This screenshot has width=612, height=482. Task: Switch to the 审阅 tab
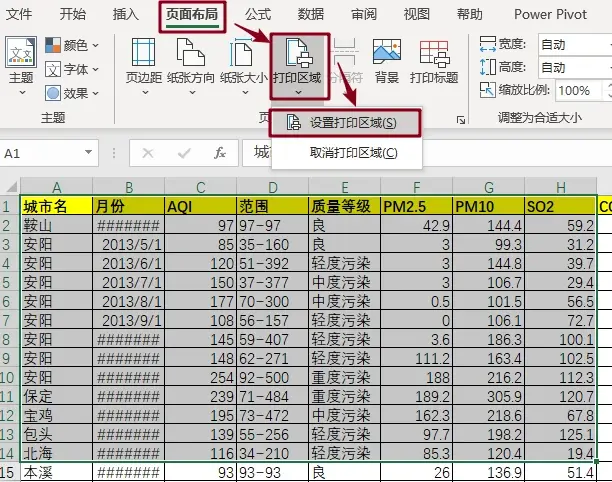pyautogui.click(x=364, y=14)
